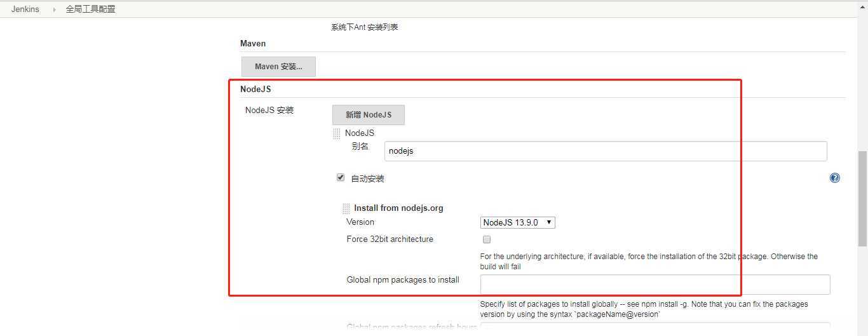Click the Force 32bit architecture label

click(x=390, y=239)
